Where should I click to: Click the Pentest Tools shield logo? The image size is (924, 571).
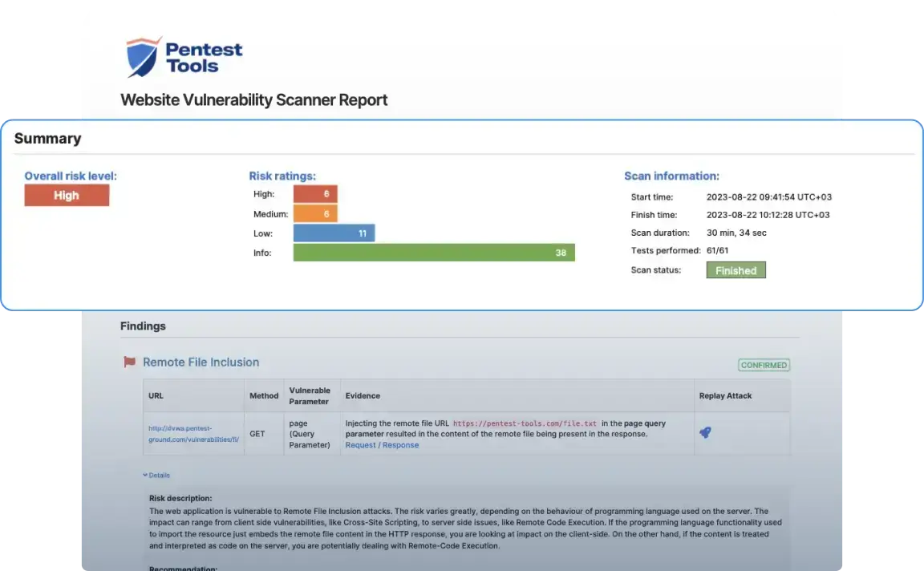click(141, 55)
